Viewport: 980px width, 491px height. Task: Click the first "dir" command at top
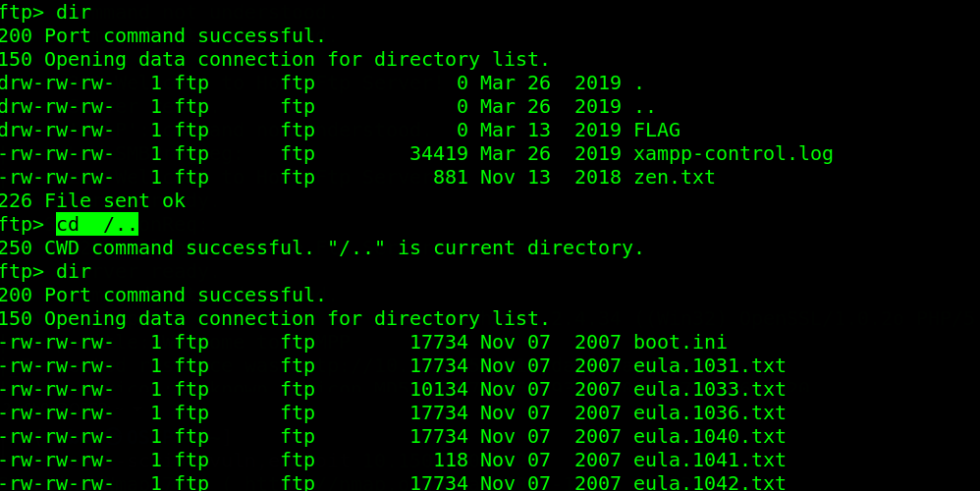(x=74, y=12)
